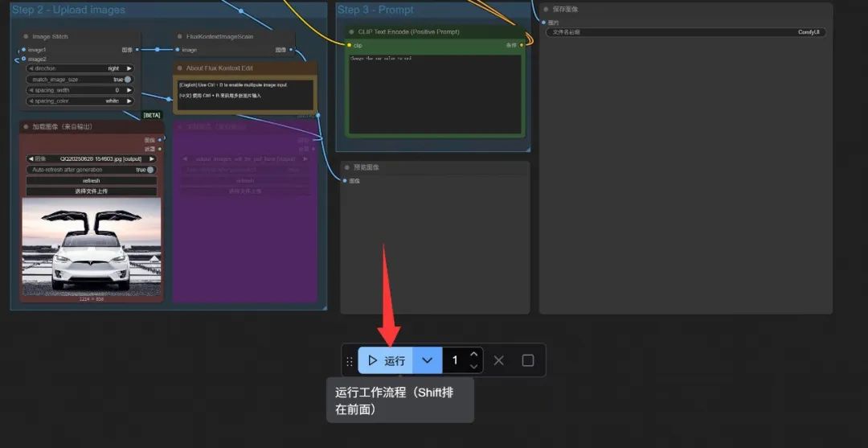The height and width of the screenshot is (448, 868).
Task: Toggle Auto-refresh after generation switch
Action: 149,170
